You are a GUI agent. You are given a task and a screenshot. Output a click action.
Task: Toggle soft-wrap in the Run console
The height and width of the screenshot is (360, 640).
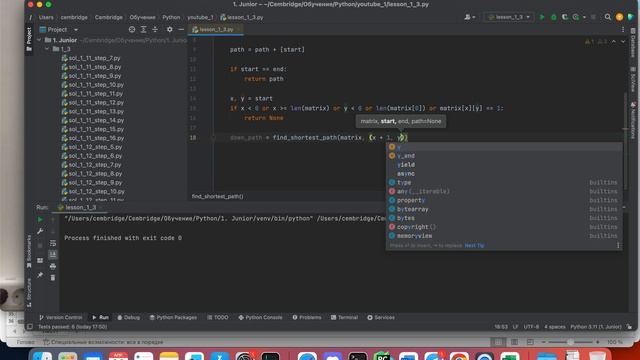[x=53, y=243]
